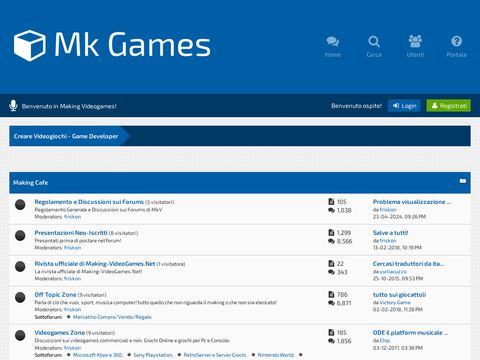Open the Home speech-bubbles icon

pyautogui.click(x=333, y=41)
